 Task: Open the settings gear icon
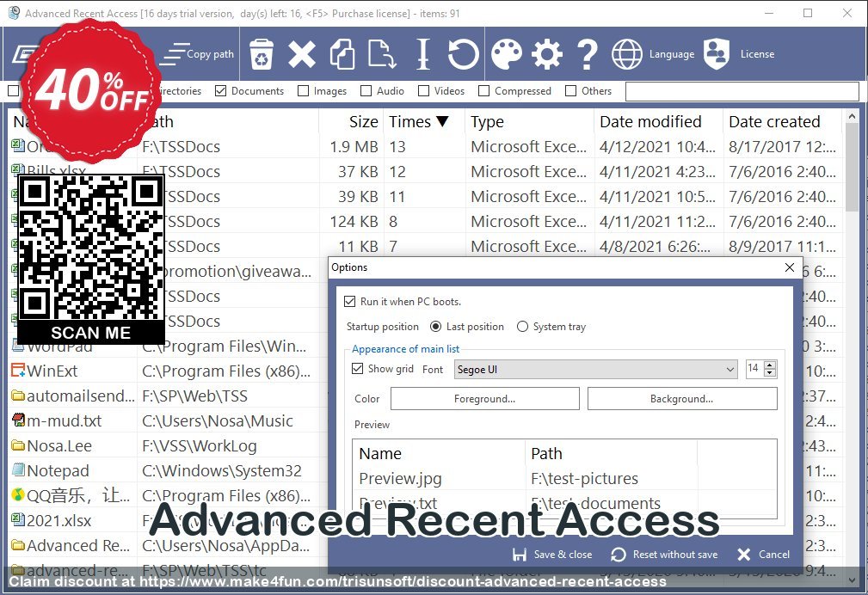pos(547,54)
